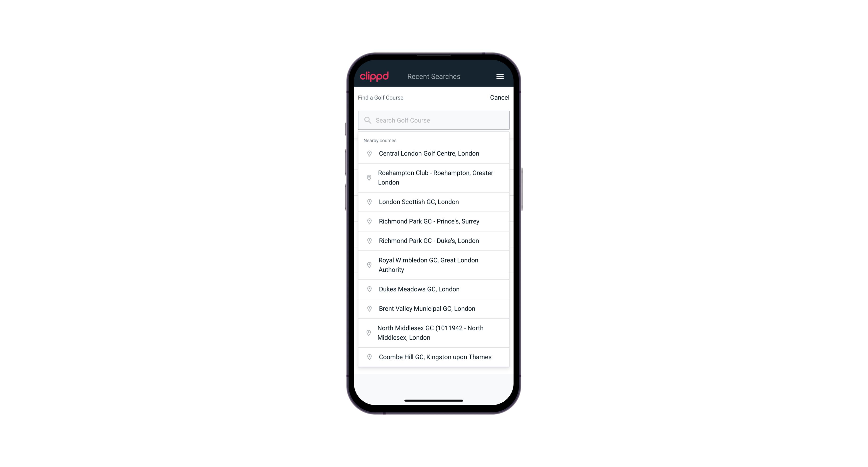Select North Middlesex GC from nearby courses

click(x=434, y=332)
